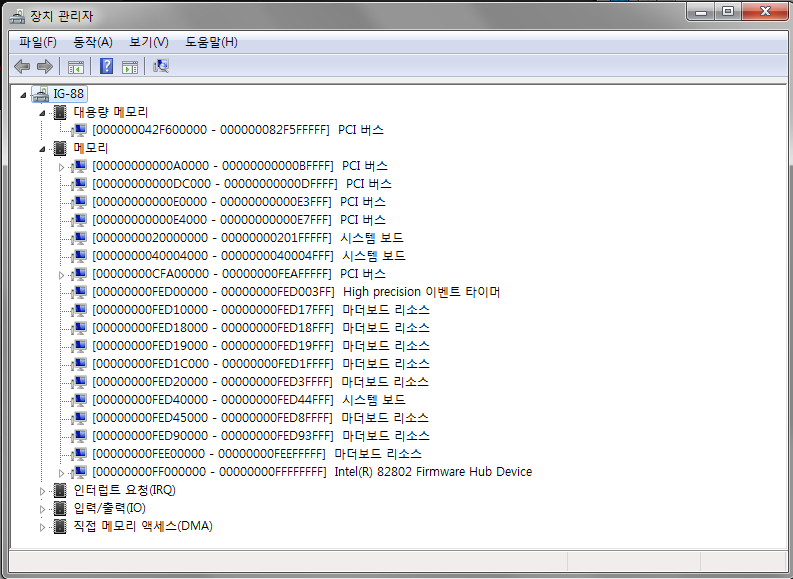Select the 0000000040004000 시스템 보드 entry
Image resolution: width=793 pixels, height=579 pixels.
(x=249, y=256)
